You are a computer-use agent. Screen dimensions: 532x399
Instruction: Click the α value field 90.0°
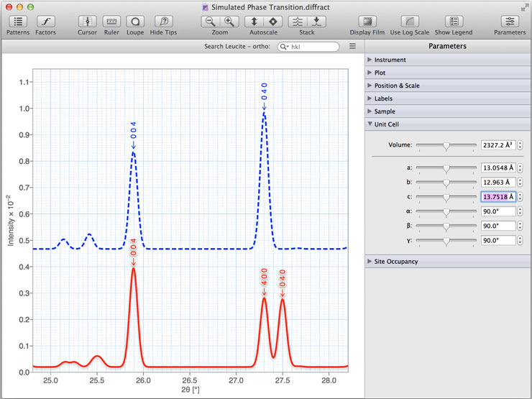click(498, 211)
